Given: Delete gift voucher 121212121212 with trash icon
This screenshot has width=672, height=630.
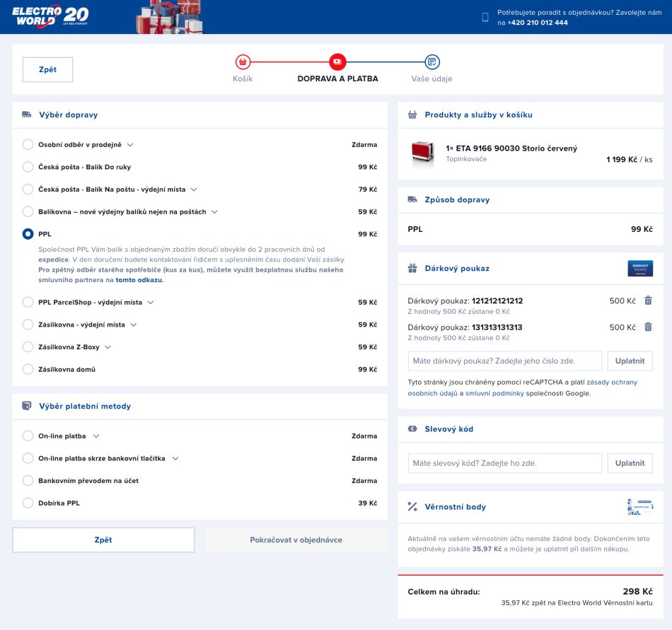Looking at the screenshot, I should [x=648, y=301].
